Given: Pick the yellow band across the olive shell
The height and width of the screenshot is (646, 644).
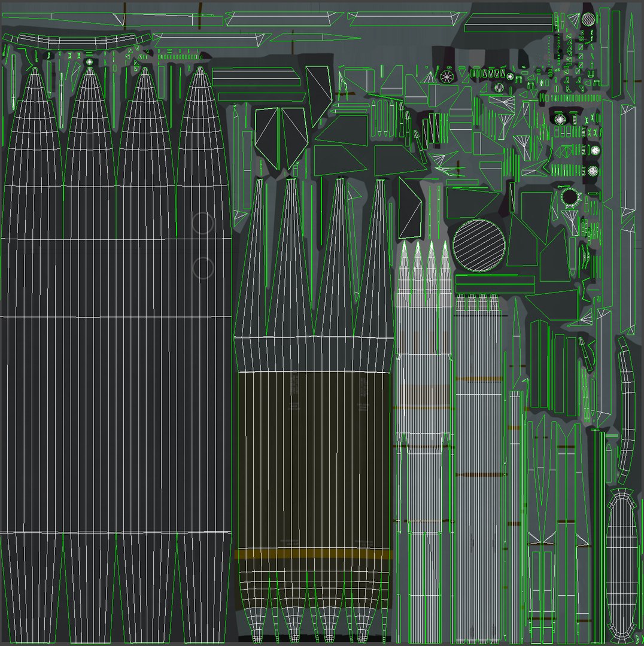Looking at the screenshot, I should [314, 554].
